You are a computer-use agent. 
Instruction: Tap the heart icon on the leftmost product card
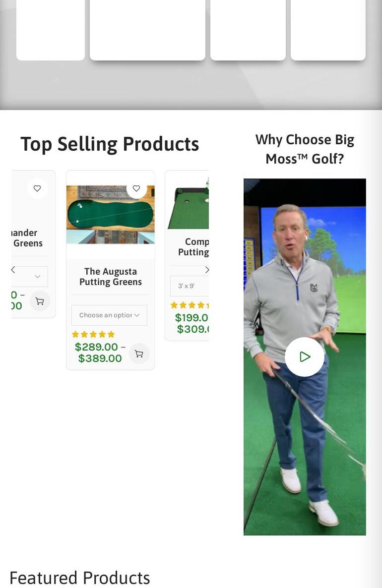click(37, 188)
